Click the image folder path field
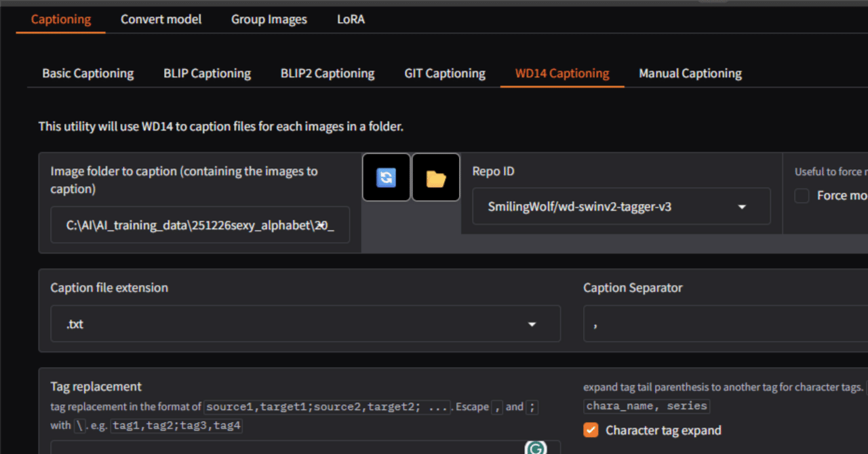The height and width of the screenshot is (454, 868). pyautogui.click(x=200, y=226)
